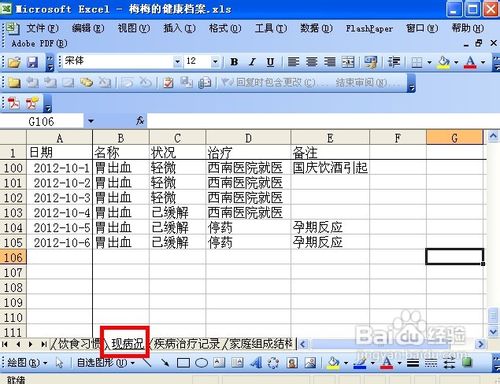
Task: Open the 视图(V) menu
Action: (134, 28)
